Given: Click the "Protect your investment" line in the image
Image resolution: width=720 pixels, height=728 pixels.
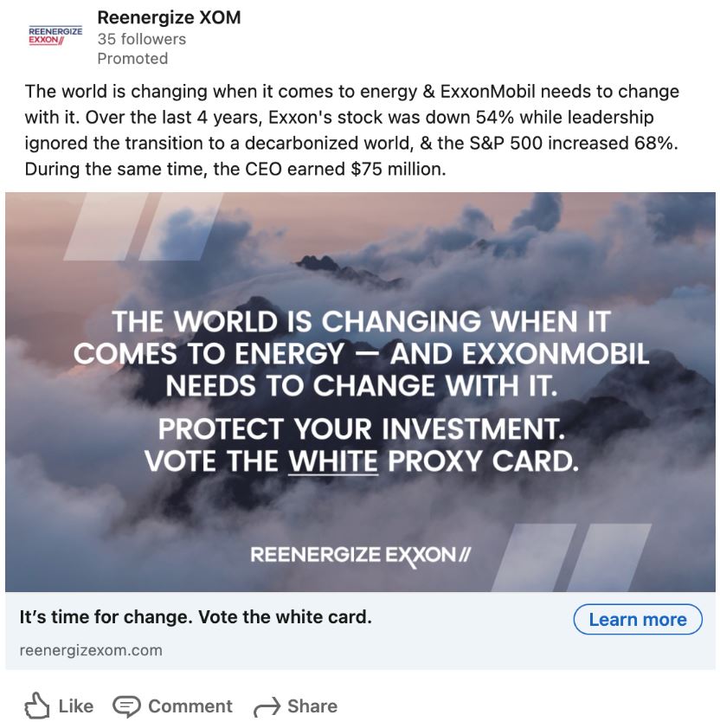Looking at the screenshot, I should coord(360,428).
